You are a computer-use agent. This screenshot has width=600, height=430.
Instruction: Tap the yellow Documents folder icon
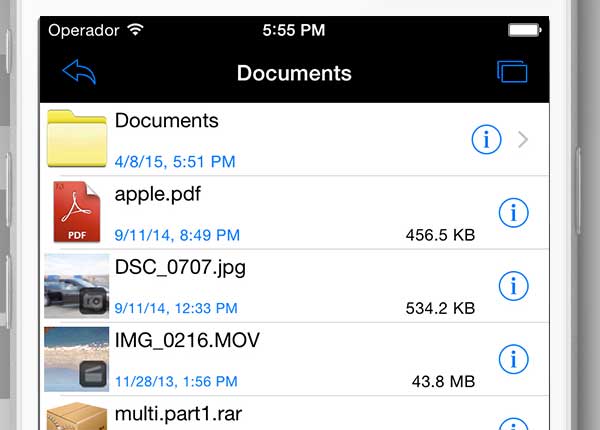tap(77, 139)
